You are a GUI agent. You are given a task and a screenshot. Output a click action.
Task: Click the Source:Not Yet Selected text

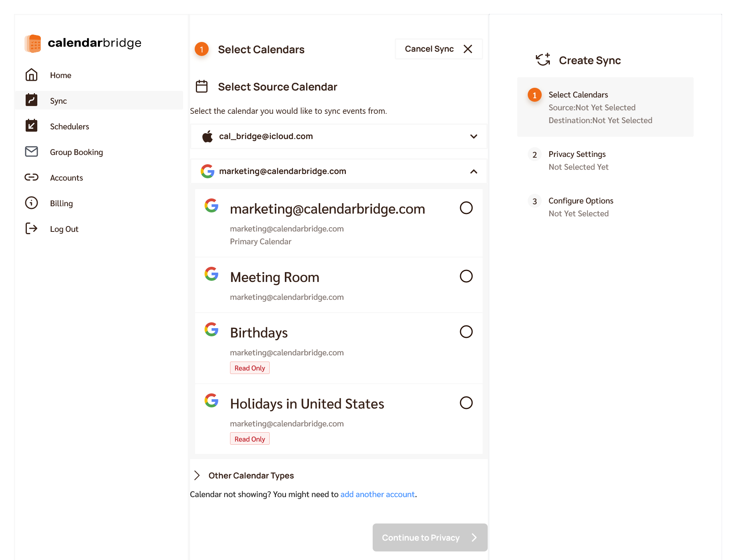(592, 108)
